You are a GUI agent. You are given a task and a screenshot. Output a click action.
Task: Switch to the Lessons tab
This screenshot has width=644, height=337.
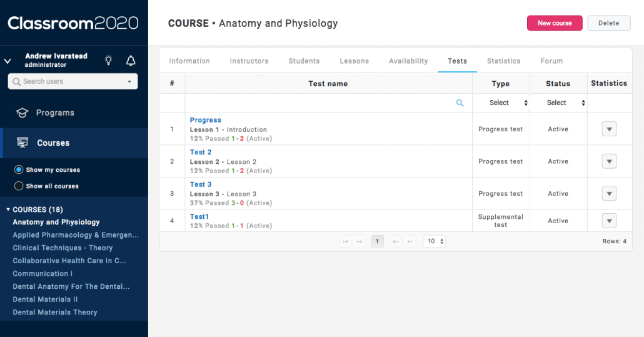[354, 61]
